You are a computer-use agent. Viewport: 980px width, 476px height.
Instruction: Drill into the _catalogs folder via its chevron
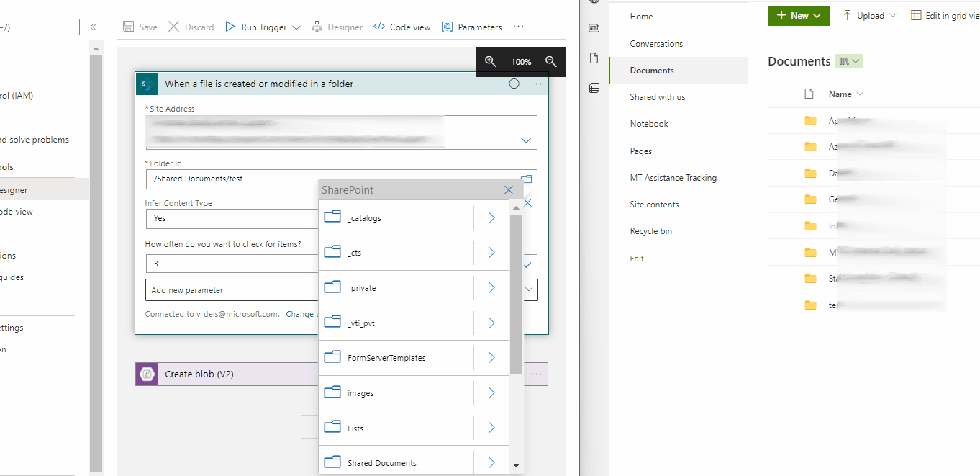[x=491, y=217]
